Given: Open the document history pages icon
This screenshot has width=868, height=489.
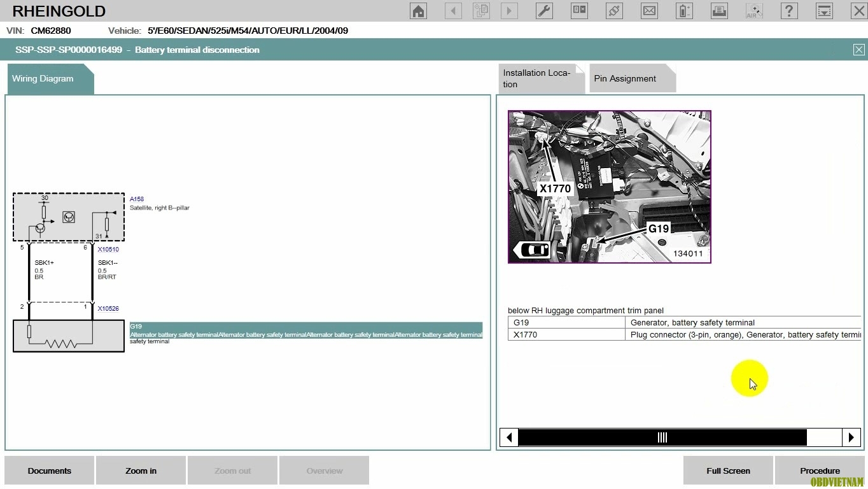Looking at the screenshot, I should click(x=481, y=11).
